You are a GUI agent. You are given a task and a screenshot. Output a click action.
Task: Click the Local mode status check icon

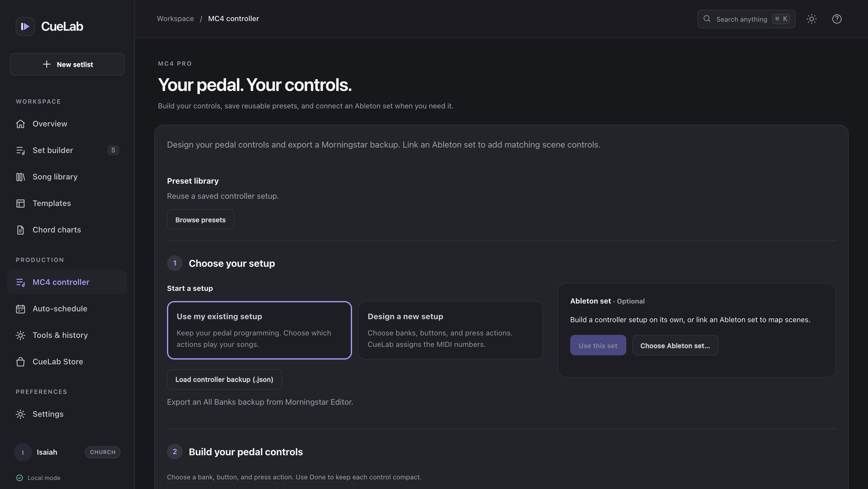point(20,478)
